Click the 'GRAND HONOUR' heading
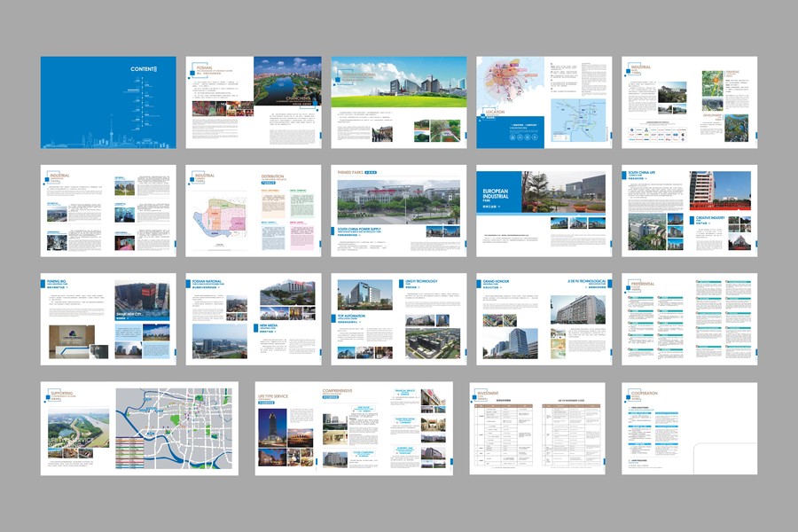Screen dimensions: 798x532 [496, 281]
